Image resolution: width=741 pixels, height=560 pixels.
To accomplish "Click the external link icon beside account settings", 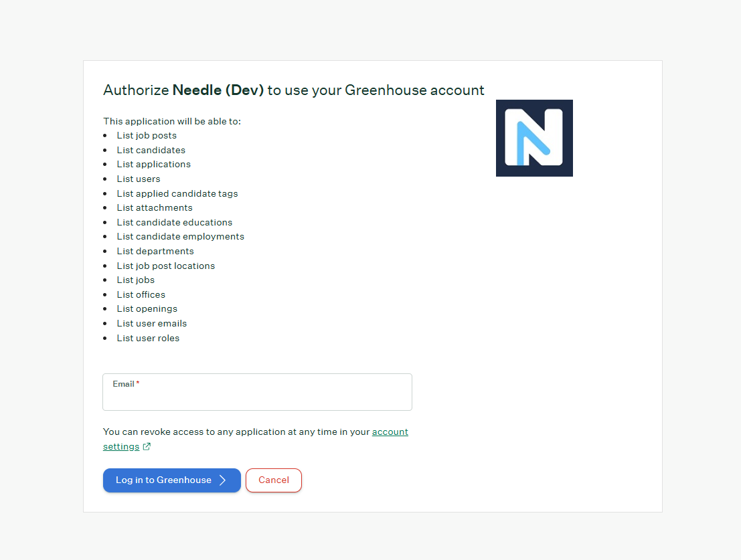I will tap(147, 447).
